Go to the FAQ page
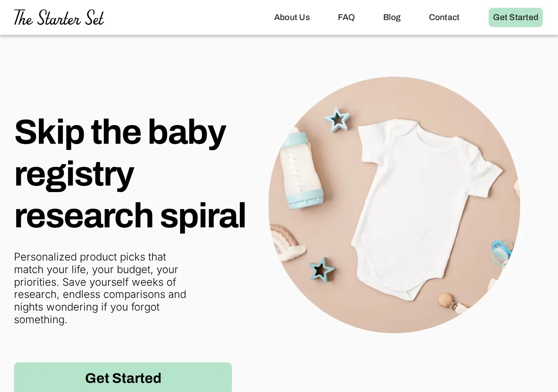The image size is (558, 392). tap(346, 17)
